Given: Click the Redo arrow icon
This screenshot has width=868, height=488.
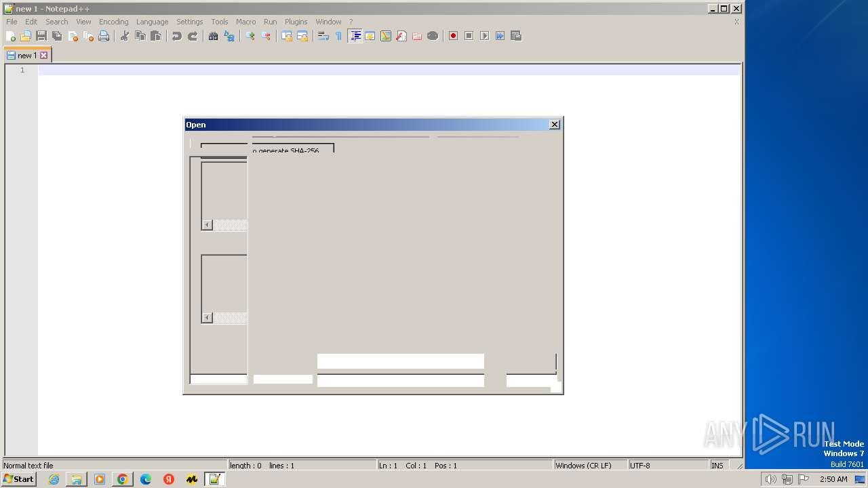Looking at the screenshot, I should (x=193, y=36).
